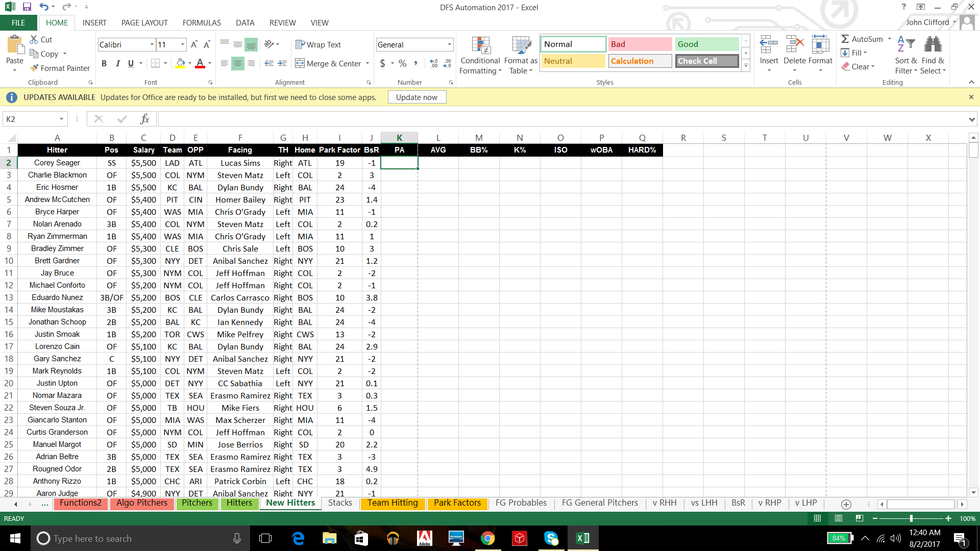This screenshot has height=551, width=980.
Task: Open the font name Calibri dropdown
Action: tap(152, 44)
